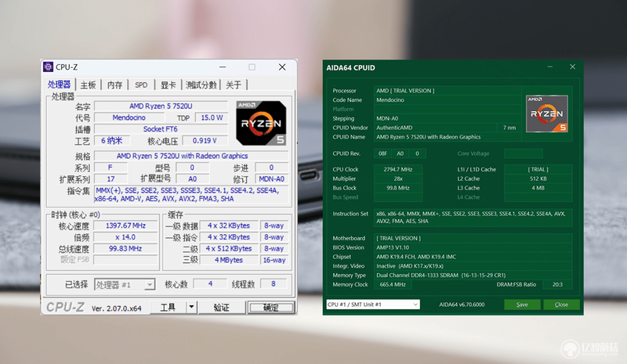Click the 20:3 DRAM:FSB Ratio value
The width and height of the screenshot is (627, 364).
(557, 284)
